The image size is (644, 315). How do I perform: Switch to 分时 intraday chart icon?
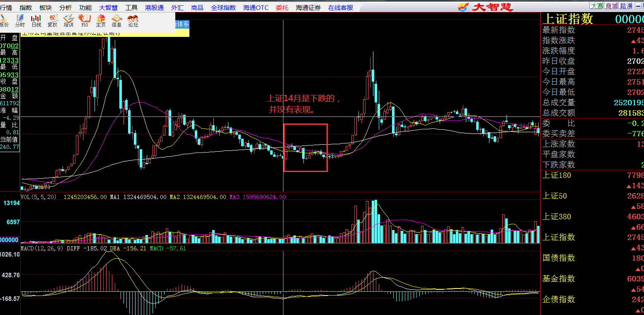click(x=20, y=21)
